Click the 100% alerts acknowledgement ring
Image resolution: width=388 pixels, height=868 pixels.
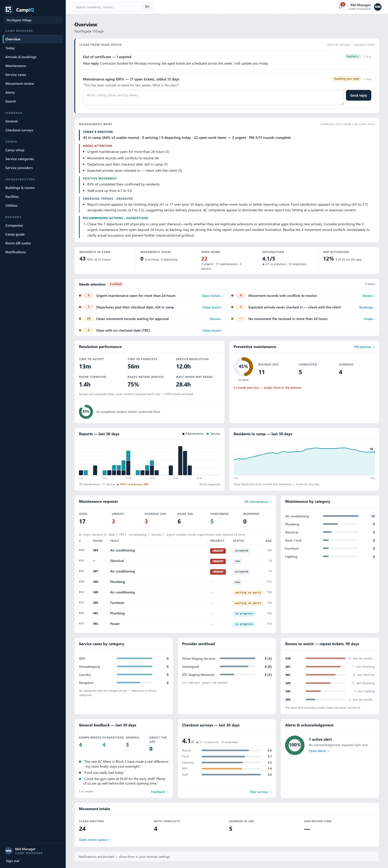295,745
